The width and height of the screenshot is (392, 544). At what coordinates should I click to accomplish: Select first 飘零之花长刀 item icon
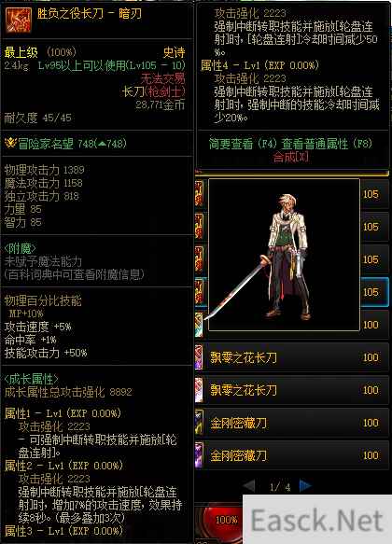(199, 357)
